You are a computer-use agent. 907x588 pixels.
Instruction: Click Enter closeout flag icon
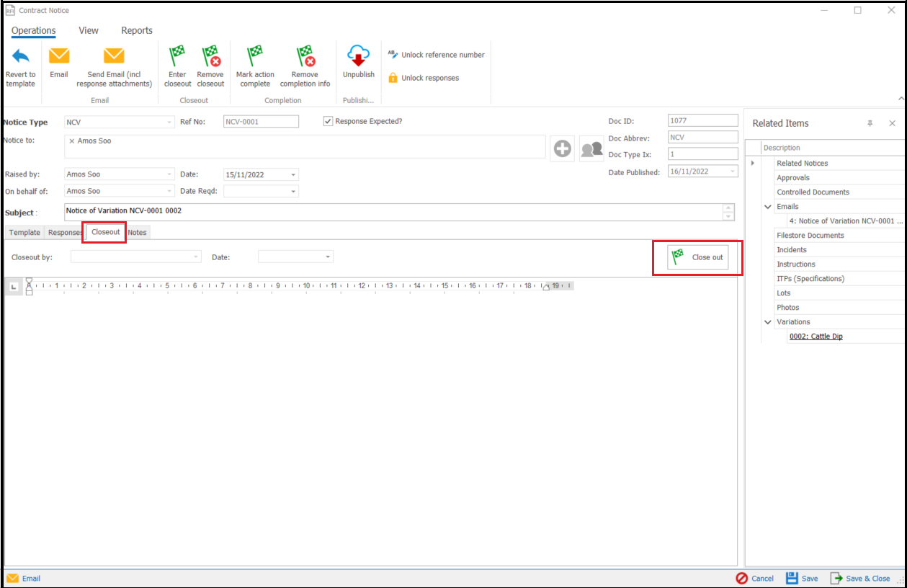(x=177, y=55)
